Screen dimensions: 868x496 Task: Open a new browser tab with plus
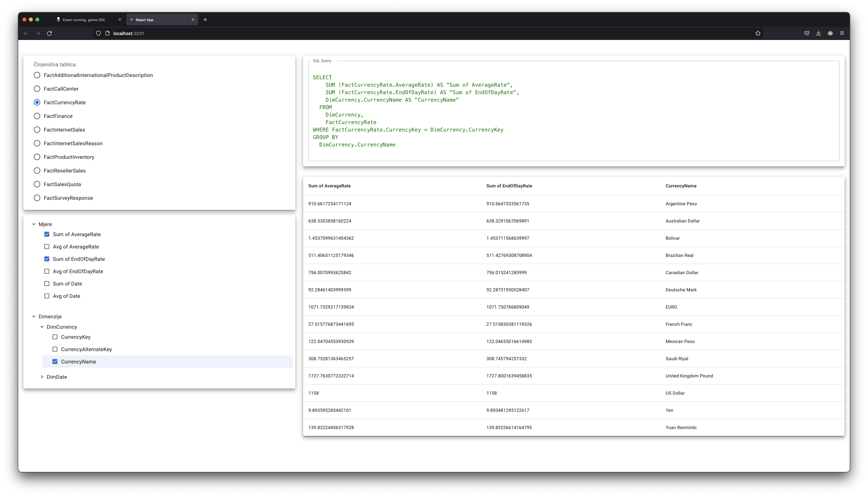pyautogui.click(x=205, y=20)
